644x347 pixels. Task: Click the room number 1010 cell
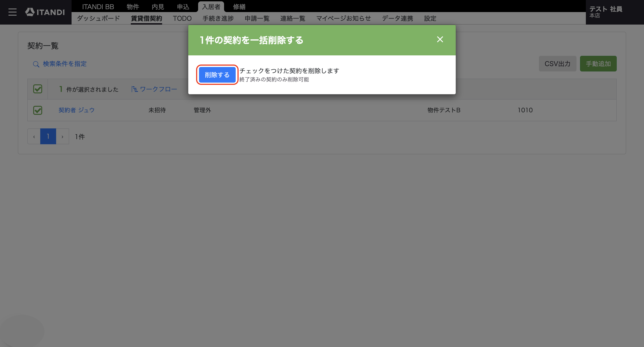(x=525, y=110)
